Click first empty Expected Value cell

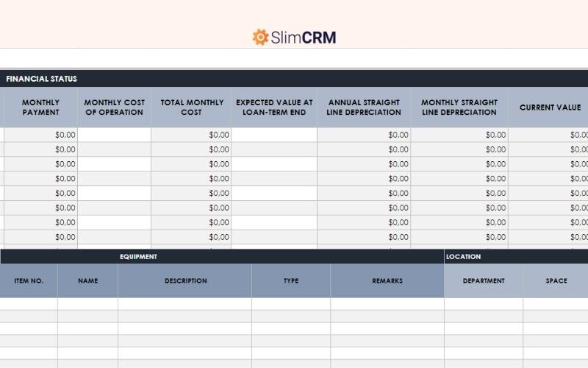coord(274,135)
